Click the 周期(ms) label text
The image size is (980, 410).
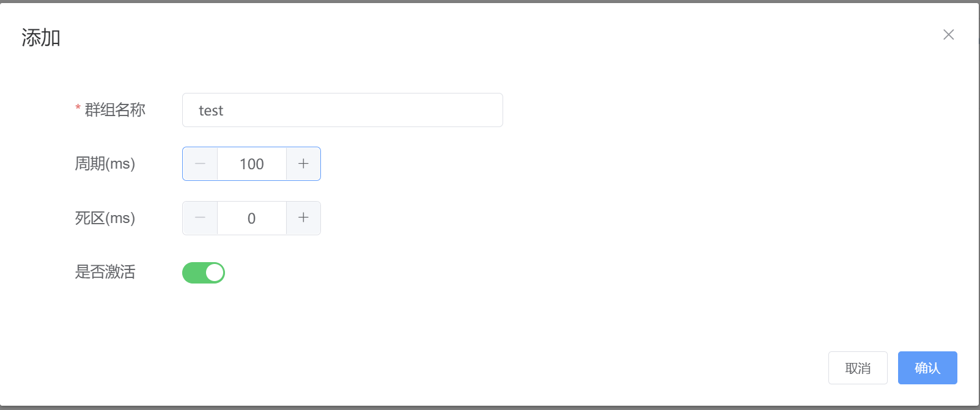coord(105,164)
